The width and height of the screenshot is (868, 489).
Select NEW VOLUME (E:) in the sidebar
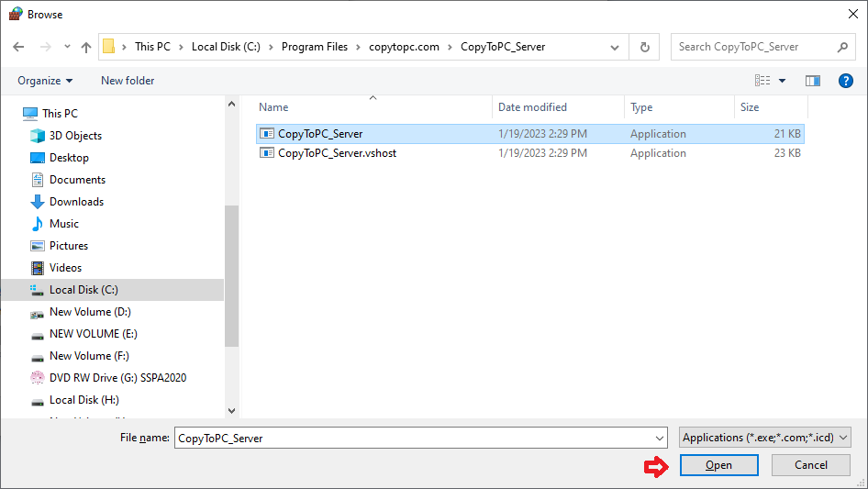tap(93, 334)
